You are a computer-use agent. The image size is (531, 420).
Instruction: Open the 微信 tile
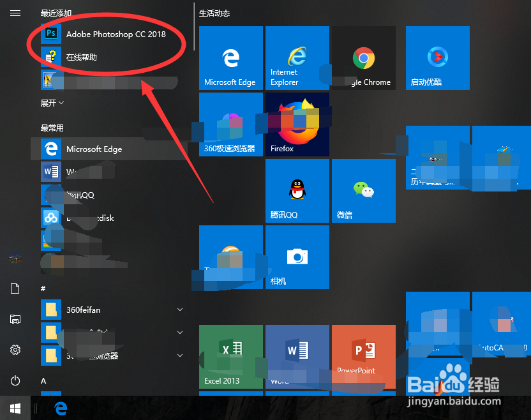tap(364, 191)
